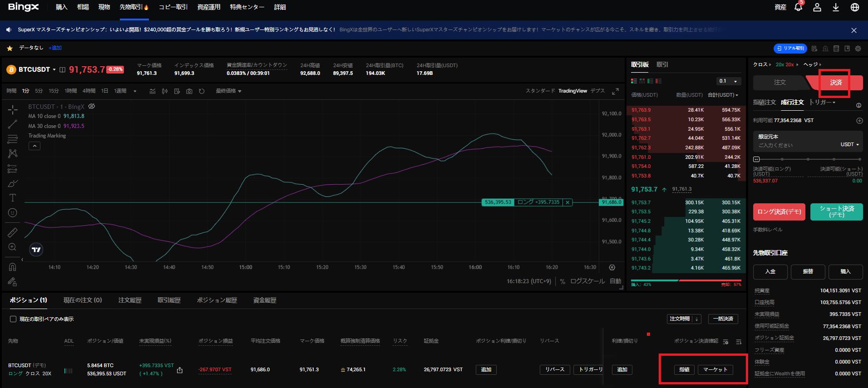868x388 pixels.
Task: Toggle BTCUSDT chart series visibility eye
Action: (x=91, y=107)
